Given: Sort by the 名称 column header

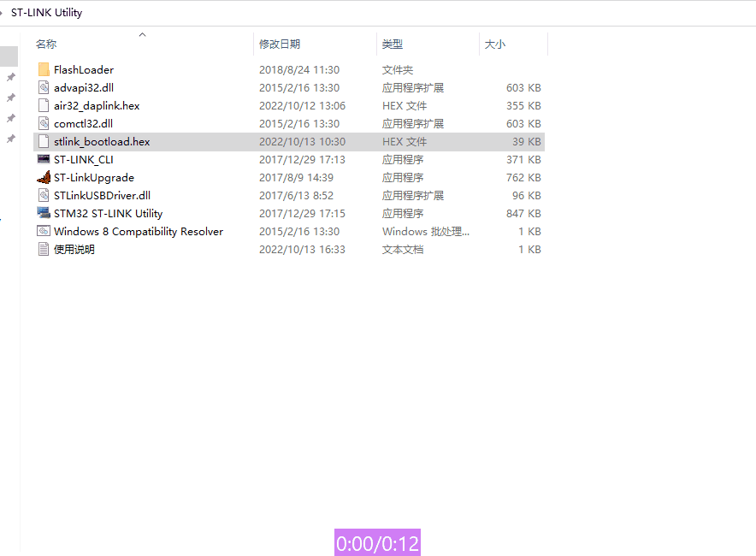Looking at the screenshot, I should click(46, 44).
